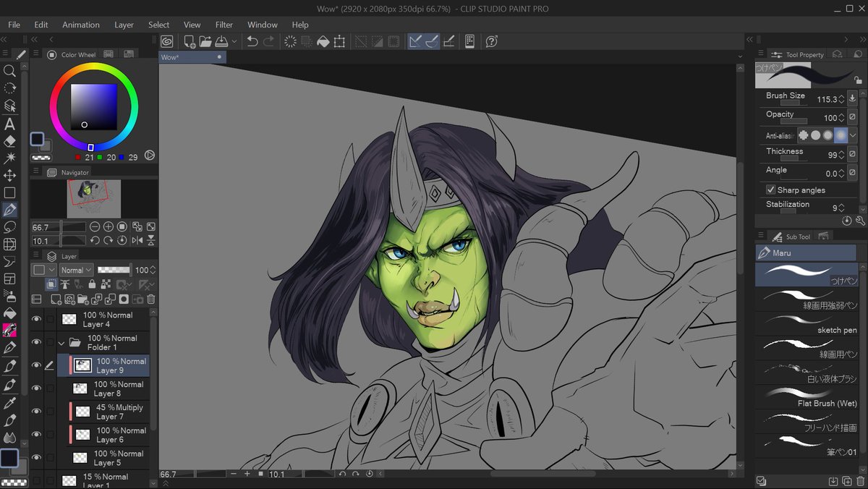Select the Eraser tool
Viewport: 868px width, 489px height.
click(9, 140)
